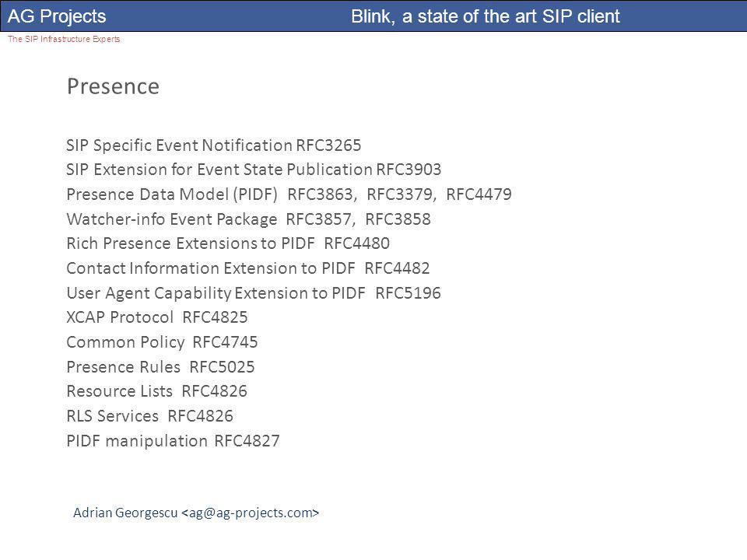Click RFC5196 User Agent Capability reference
The height and width of the screenshot is (560, 747).
tap(409, 293)
